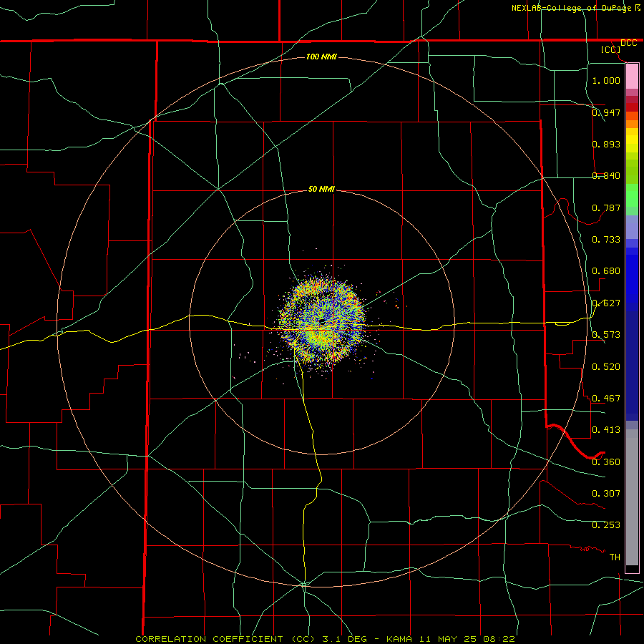Image resolution: width=644 pixels, height=644 pixels.
Task: Click the 100 NMI range ring label
Action: point(321,57)
